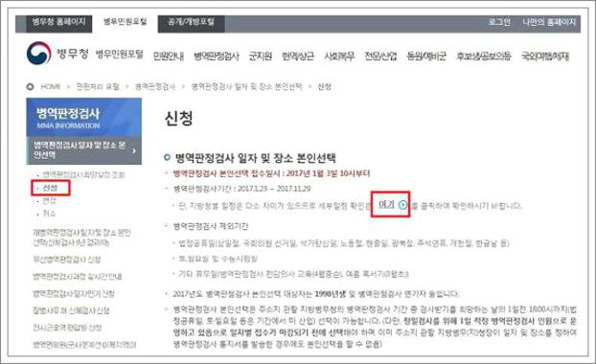
Task: Open the 사회복무 menu
Action: coord(339,57)
